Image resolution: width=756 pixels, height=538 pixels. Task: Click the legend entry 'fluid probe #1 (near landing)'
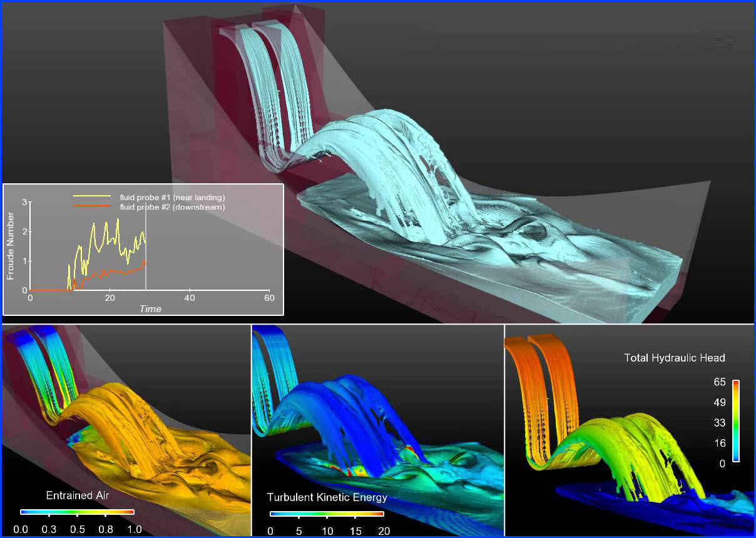(172, 198)
